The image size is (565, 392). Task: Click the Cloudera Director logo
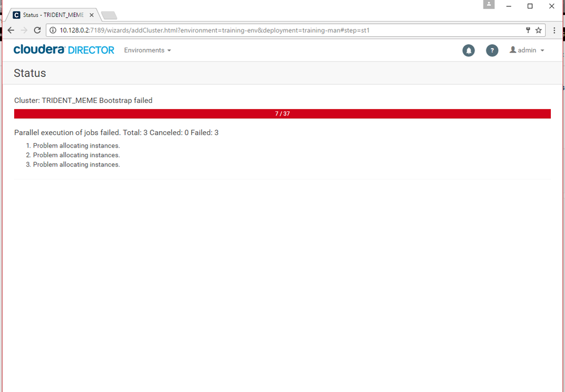63,50
